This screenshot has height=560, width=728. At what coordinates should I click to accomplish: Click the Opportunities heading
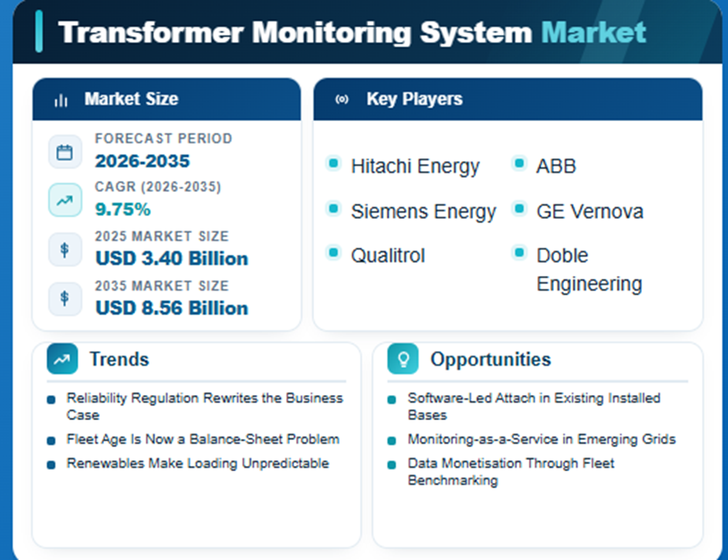point(491,359)
